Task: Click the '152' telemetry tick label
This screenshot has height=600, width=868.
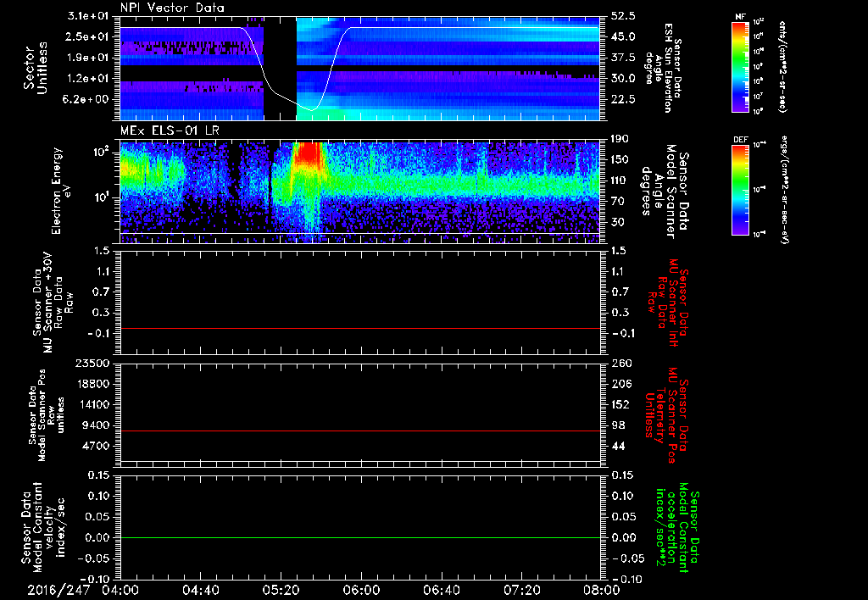Action: tap(620, 404)
